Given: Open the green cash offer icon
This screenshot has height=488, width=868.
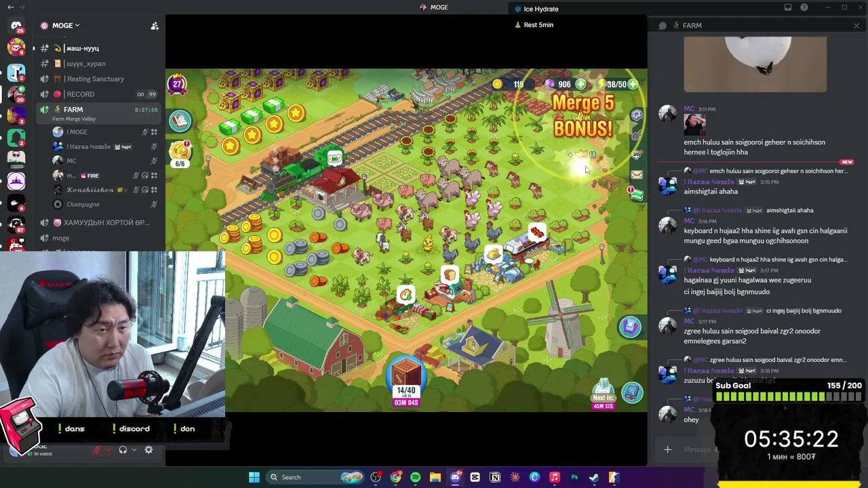Looking at the screenshot, I should (636, 195).
